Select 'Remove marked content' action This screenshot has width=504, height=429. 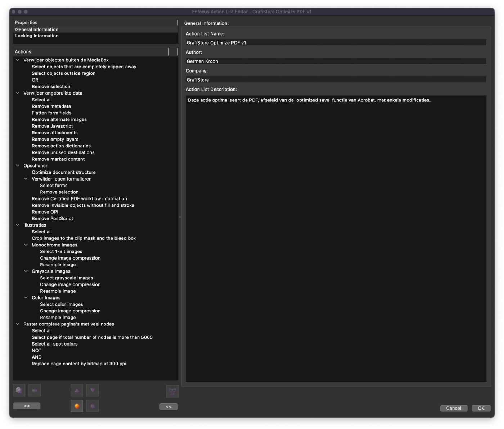pyautogui.click(x=58, y=159)
